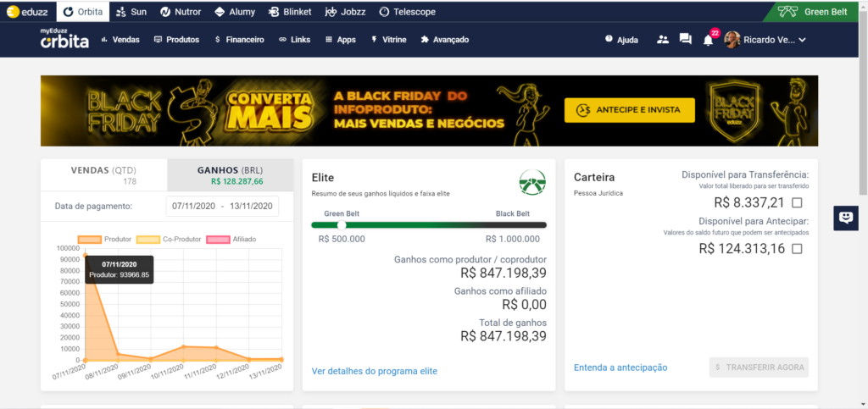
Task: Click the 08/11/2020 data point on chart
Action: [118, 354]
